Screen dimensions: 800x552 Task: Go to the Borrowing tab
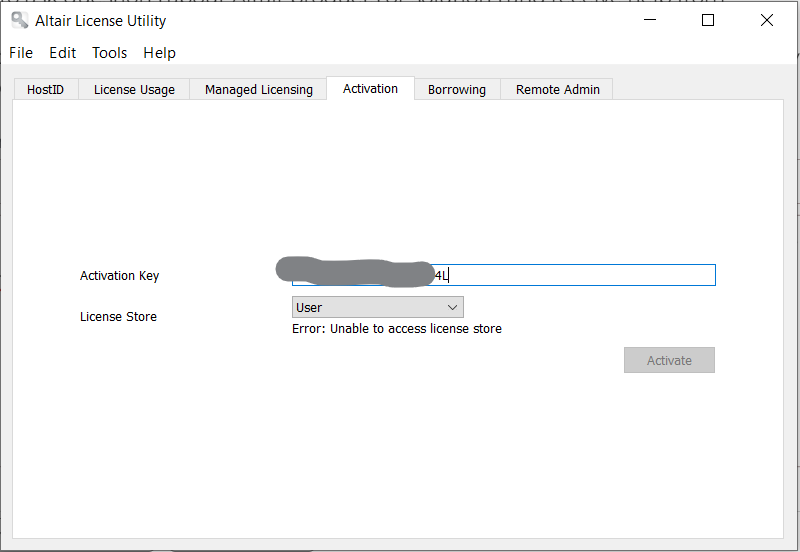(x=457, y=89)
